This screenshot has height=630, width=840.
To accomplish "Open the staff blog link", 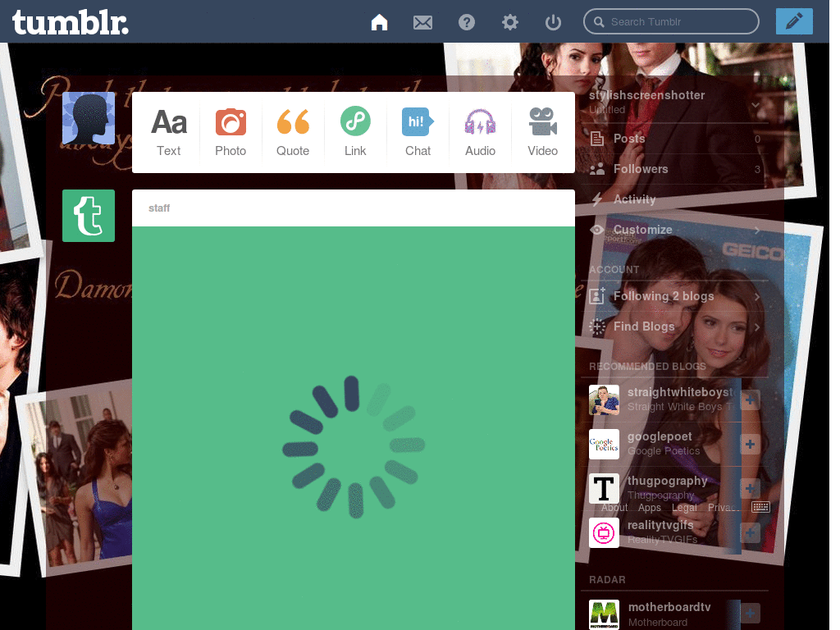I will pyautogui.click(x=159, y=208).
